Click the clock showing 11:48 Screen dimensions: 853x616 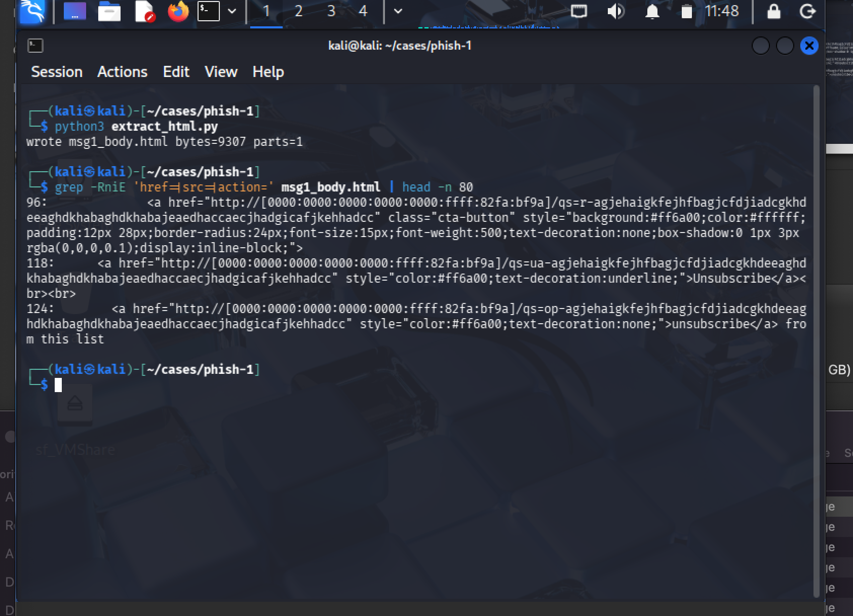[x=722, y=11]
